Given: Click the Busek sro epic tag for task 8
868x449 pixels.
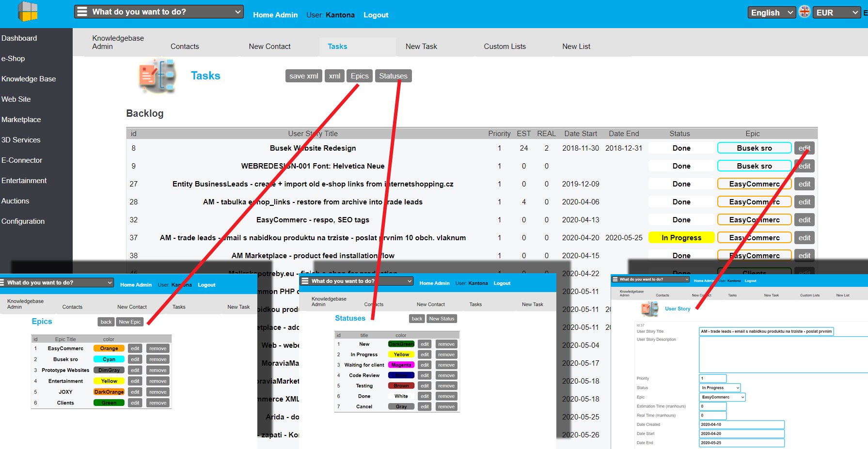Looking at the screenshot, I should [x=754, y=148].
